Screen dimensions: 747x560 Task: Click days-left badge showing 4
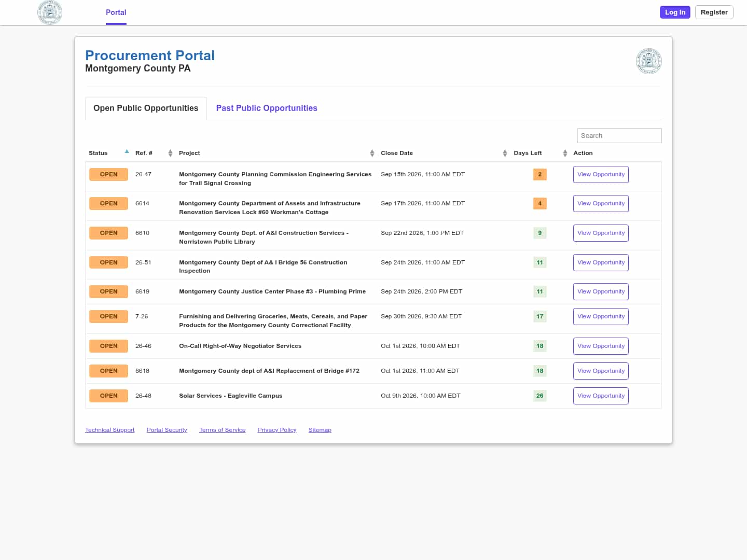540,204
